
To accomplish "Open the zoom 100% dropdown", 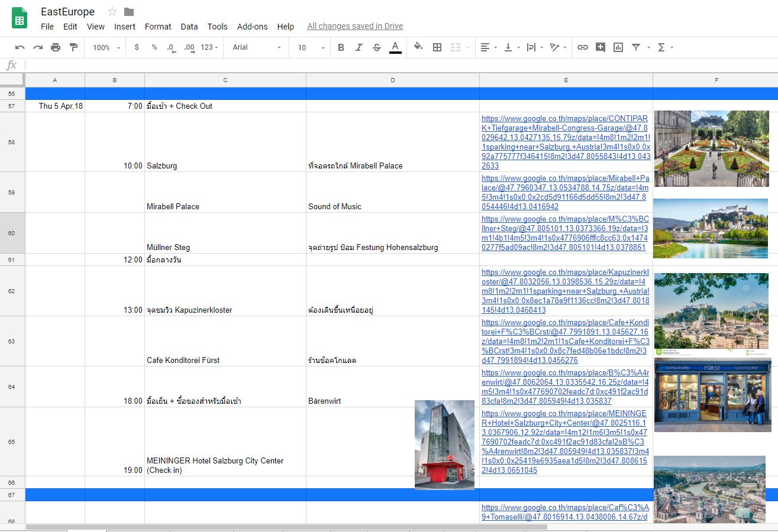I will point(106,47).
